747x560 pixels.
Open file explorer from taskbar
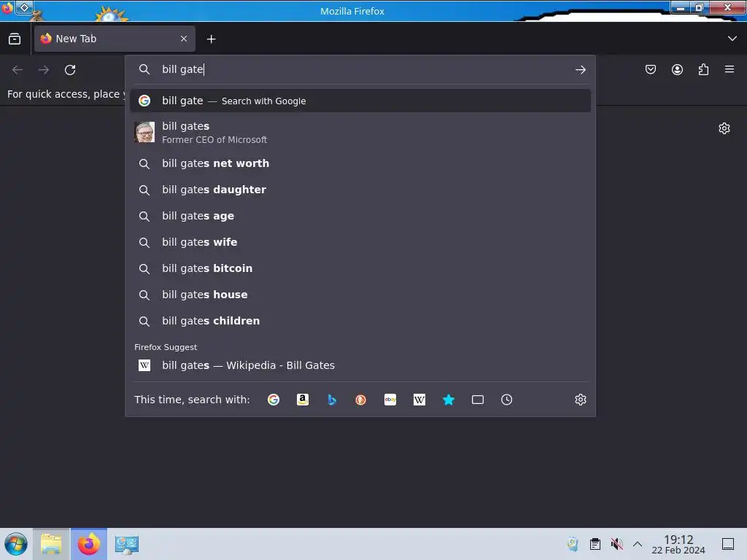[x=51, y=544]
